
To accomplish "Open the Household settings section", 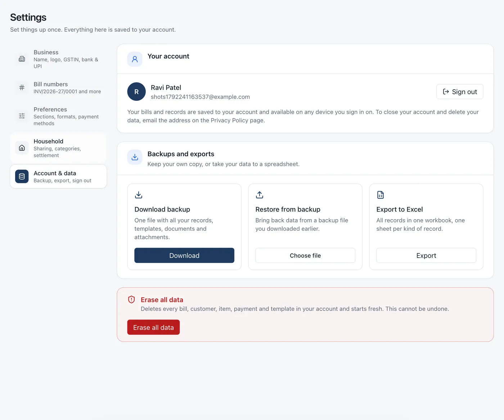I will [x=58, y=148].
